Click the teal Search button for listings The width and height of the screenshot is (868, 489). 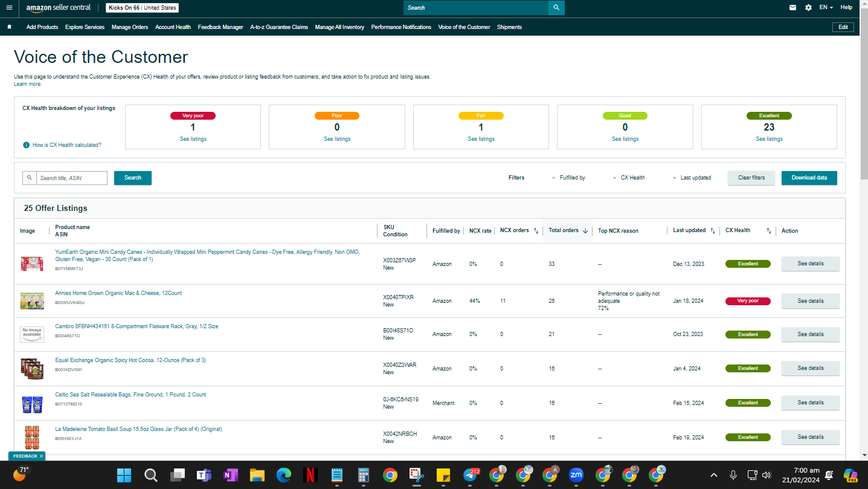point(133,178)
